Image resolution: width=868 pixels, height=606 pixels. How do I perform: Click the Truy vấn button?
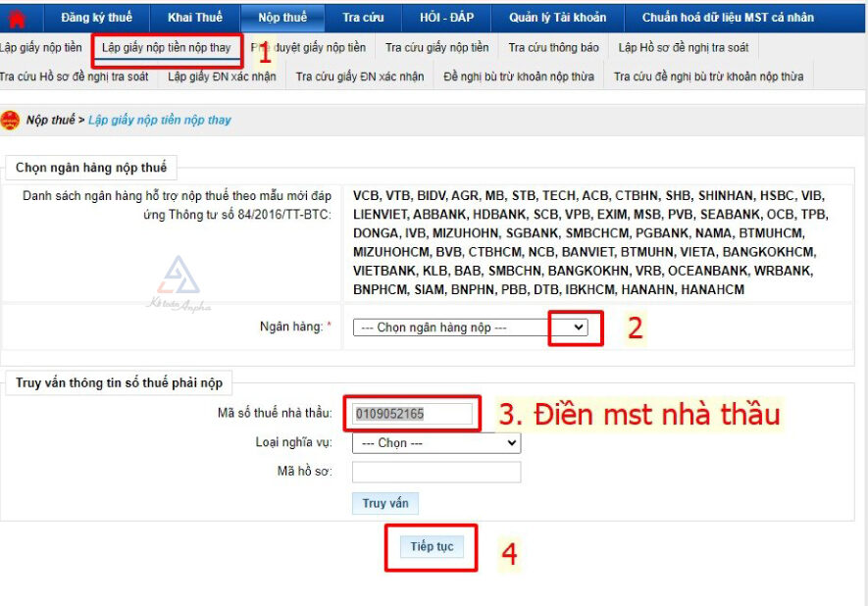click(x=385, y=503)
